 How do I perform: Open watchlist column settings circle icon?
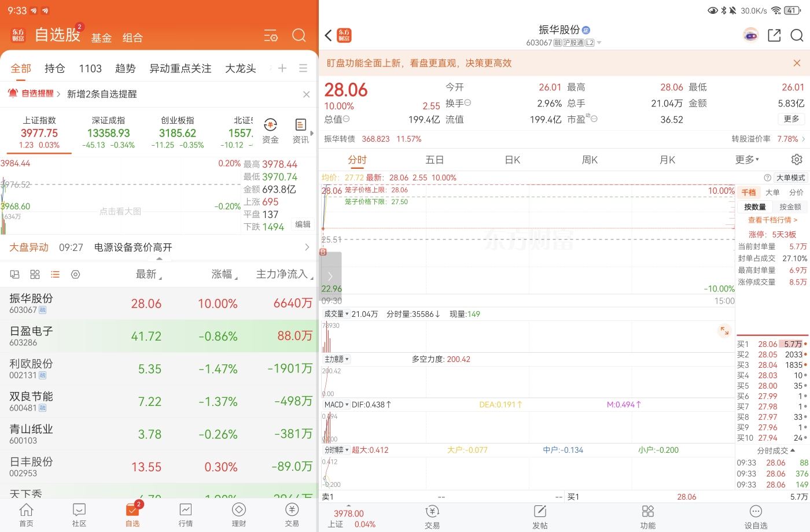[75, 274]
